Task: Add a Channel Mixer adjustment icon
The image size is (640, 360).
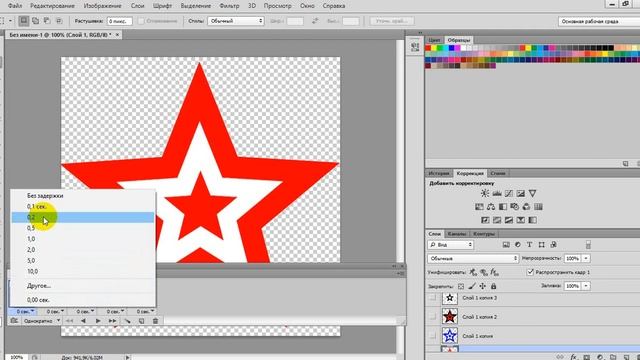Action: 527,207
